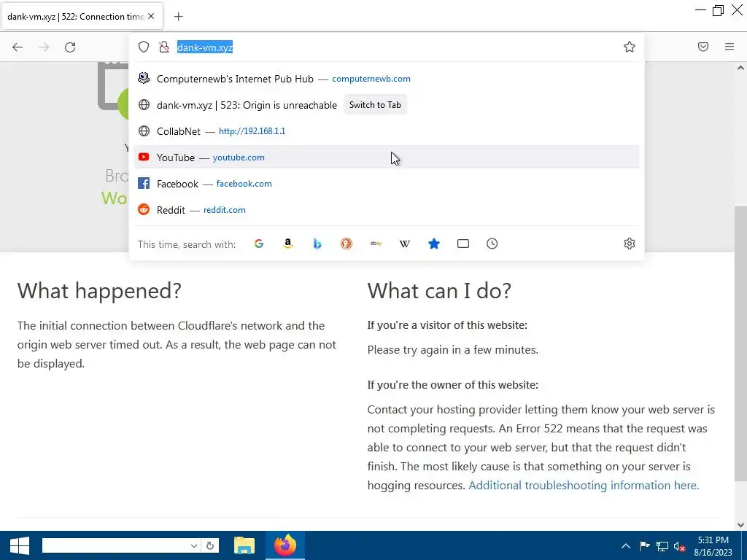Switch to the dank-vm.xyz 522 tab

pos(76,17)
